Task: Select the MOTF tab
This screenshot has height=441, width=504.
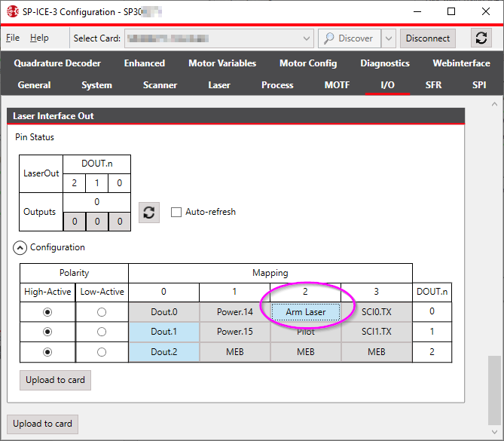Action: 337,85
